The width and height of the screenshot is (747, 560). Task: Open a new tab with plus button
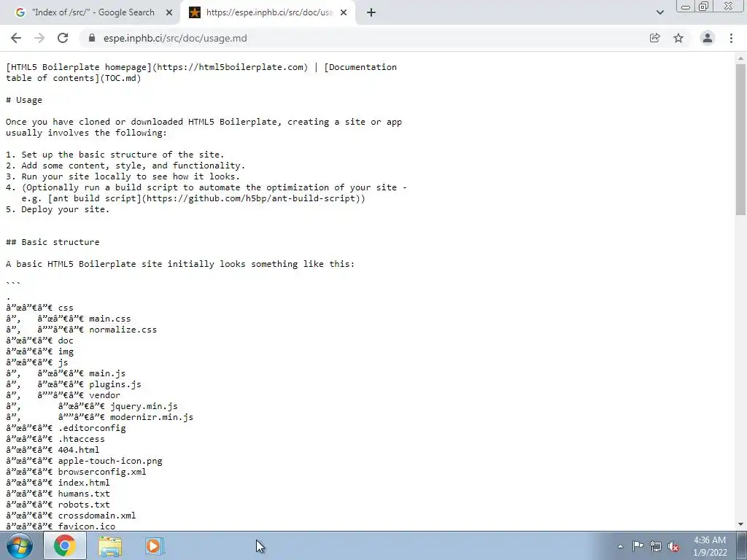click(x=371, y=12)
